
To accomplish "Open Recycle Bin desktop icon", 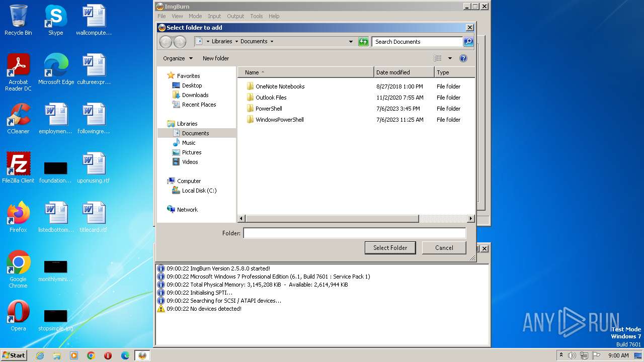I will [x=18, y=20].
